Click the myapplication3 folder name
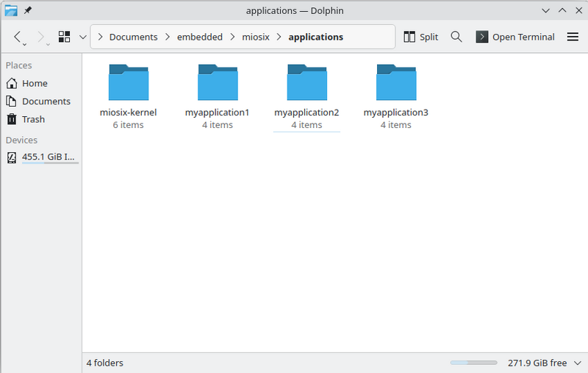 [x=395, y=113]
